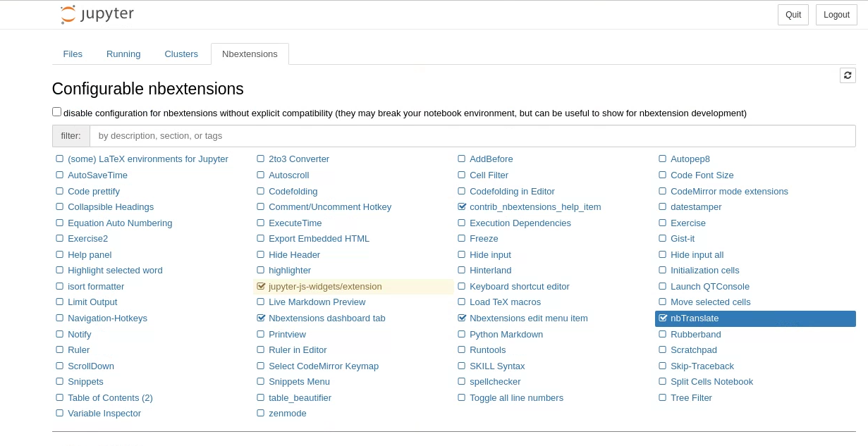868x446 pixels.
Task: Click checkbox icon next to Nbextensions edit menu item
Action: 462,318
